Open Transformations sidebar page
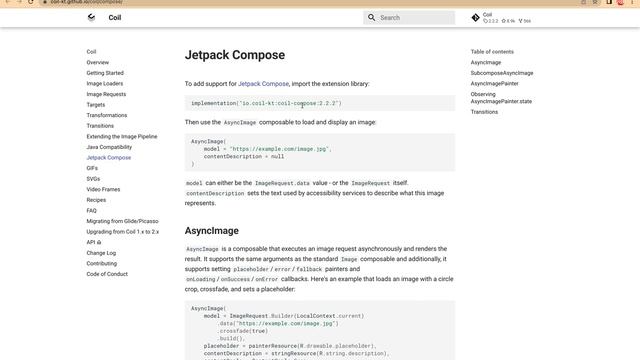The height and width of the screenshot is (360, 640). click(107, 116)
